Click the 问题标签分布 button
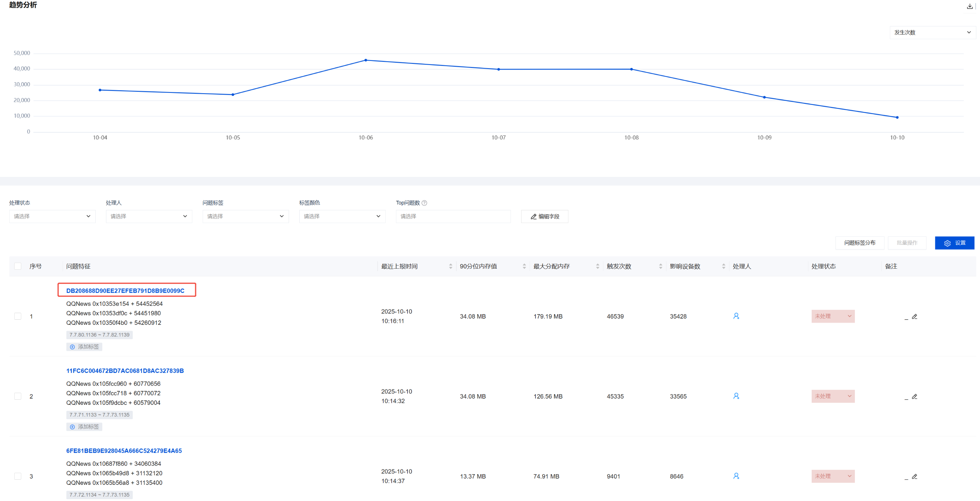The image size is (980, 501). [859, 243]
